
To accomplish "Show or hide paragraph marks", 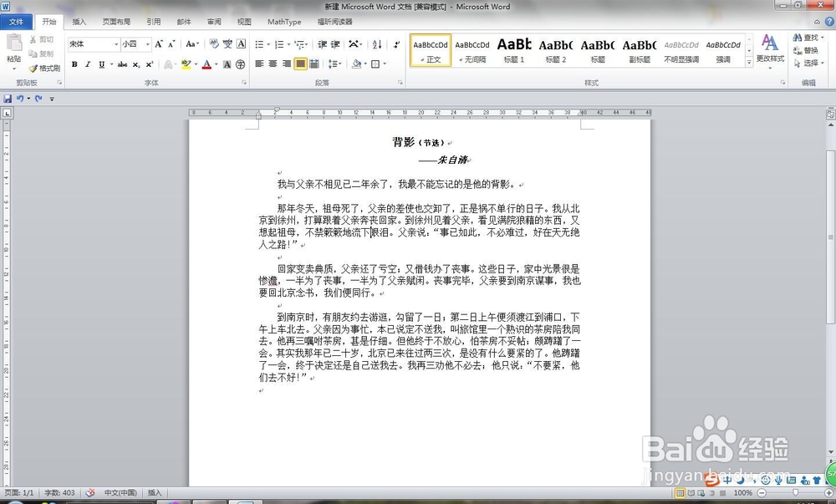I will [396, 44].
